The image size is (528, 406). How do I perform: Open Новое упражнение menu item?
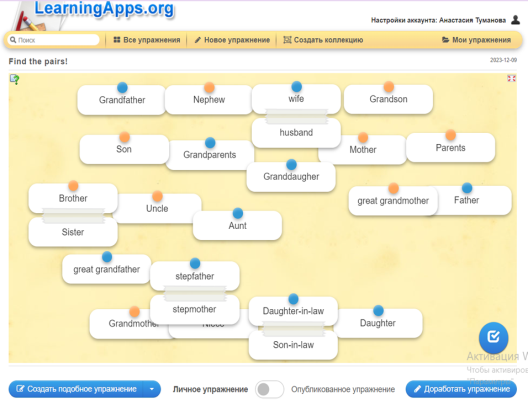[x=232, y=40]
